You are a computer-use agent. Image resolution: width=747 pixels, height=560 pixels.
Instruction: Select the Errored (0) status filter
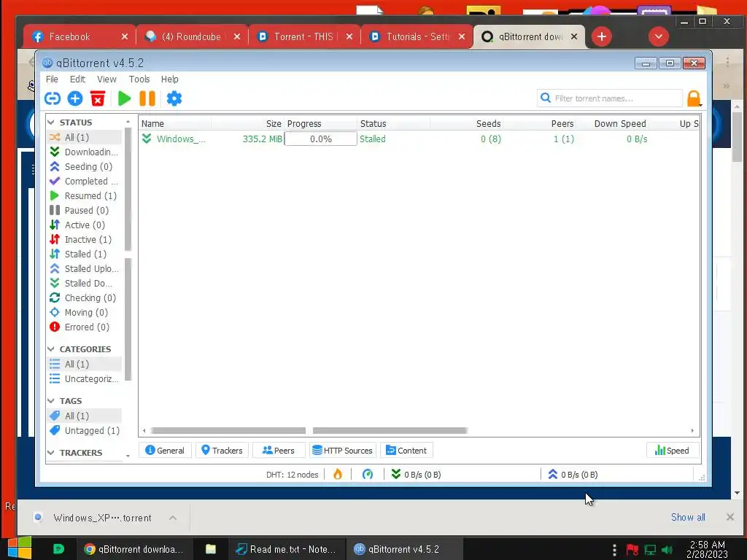tap(84, 327)
